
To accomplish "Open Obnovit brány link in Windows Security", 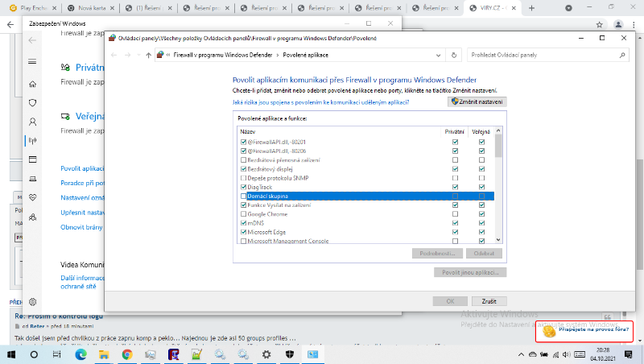I will coord(82,227).
